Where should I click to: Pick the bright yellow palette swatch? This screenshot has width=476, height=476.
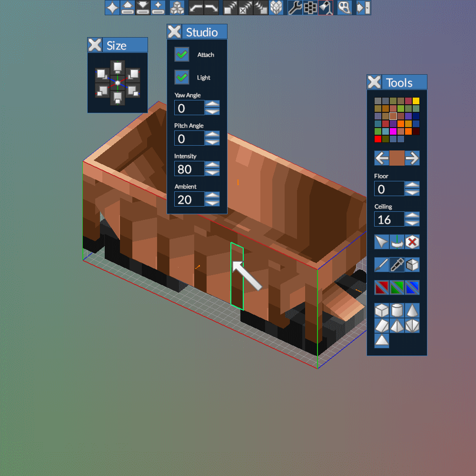coord(416,101)
